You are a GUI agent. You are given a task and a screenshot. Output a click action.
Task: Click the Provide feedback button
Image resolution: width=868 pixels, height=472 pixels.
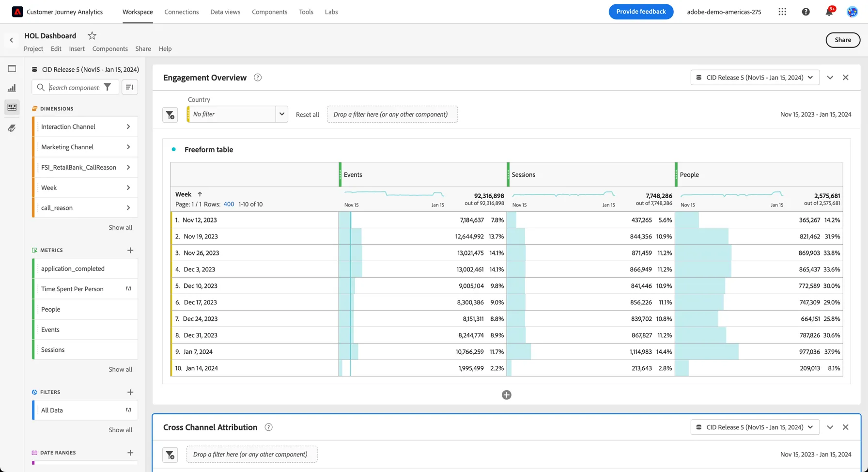pos(641,12)
